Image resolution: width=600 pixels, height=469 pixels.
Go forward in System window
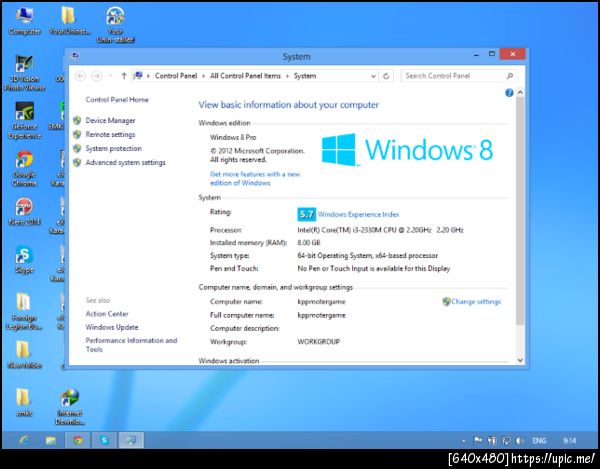[97, 76]
